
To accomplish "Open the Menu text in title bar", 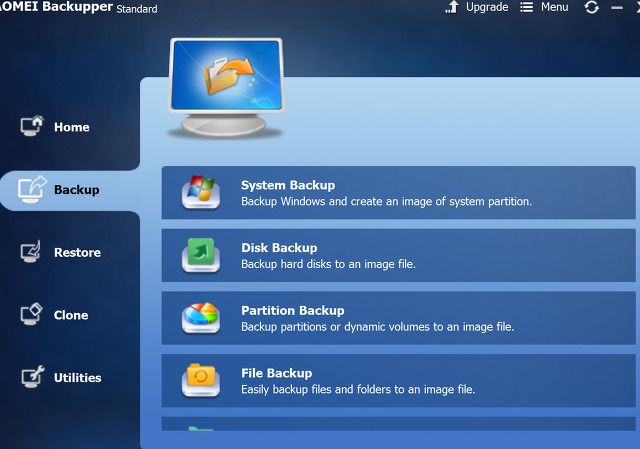I will tap(554, 7).
